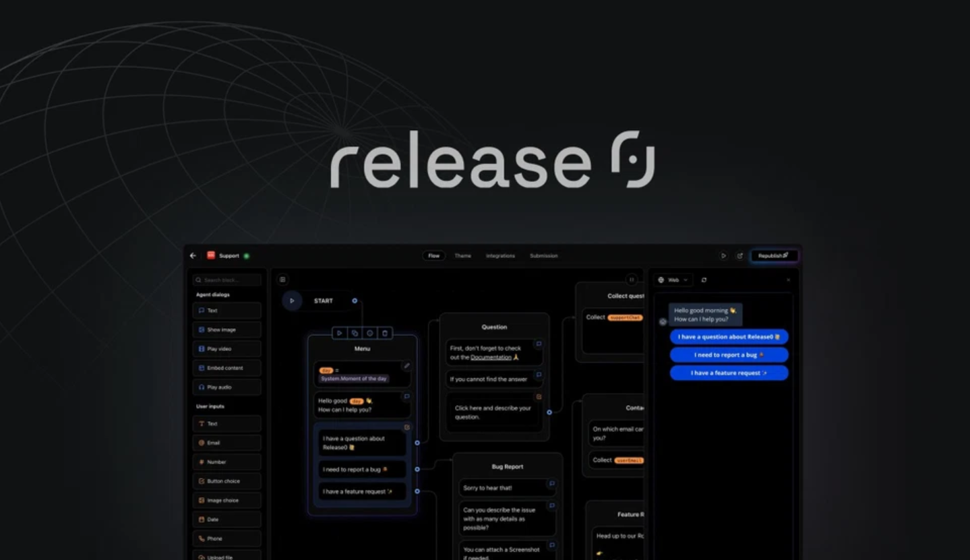Click the button-choice icon above Menu choices

406,427
